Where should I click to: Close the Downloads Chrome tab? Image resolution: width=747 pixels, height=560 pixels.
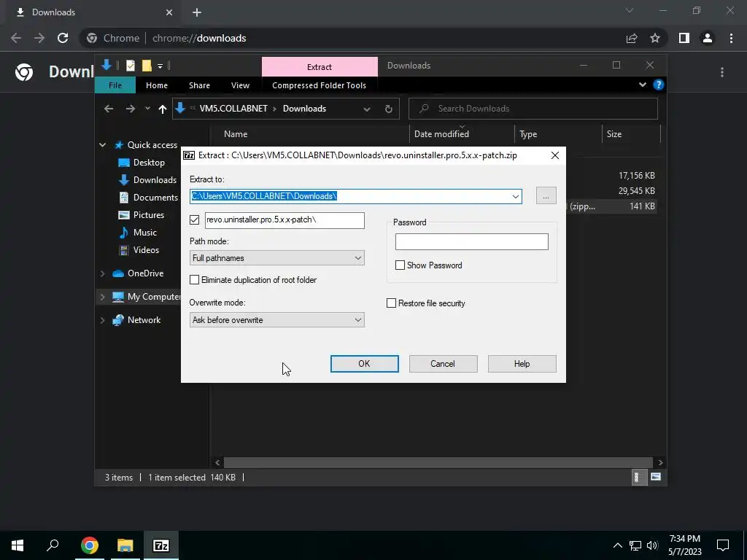click(169, 12)
